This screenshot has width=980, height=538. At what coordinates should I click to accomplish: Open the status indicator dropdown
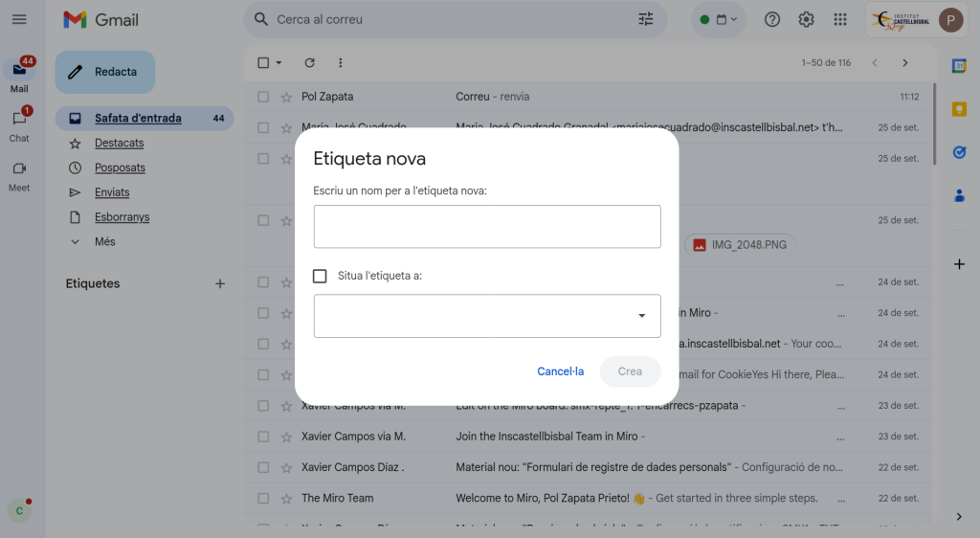pos(718,19)
